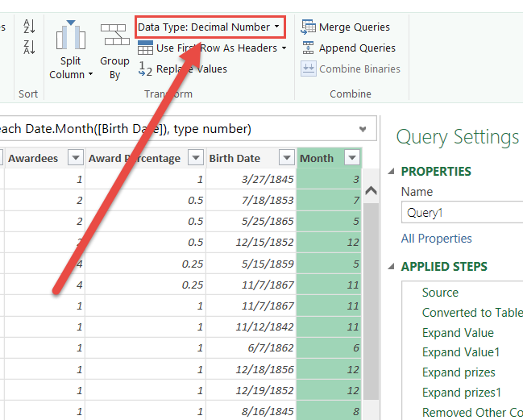Click the Append Queries icon
Viewport: 523px width, 420px height.
click(308, 48)
